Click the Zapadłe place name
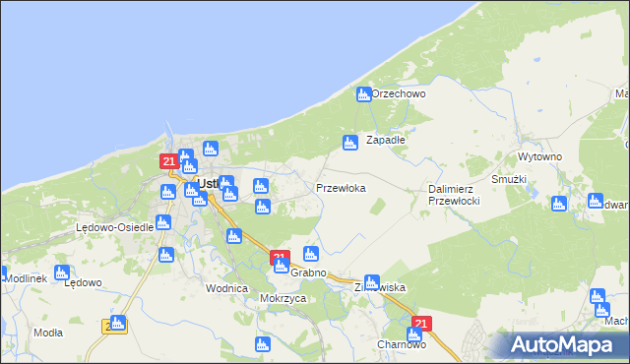Screen dimensions: 630x364 pos(385,140)
